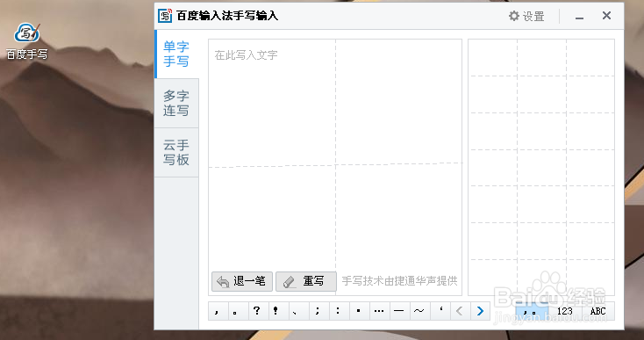
Task: Switch to 单字手写 tab
Action: (x=176, y=54)
